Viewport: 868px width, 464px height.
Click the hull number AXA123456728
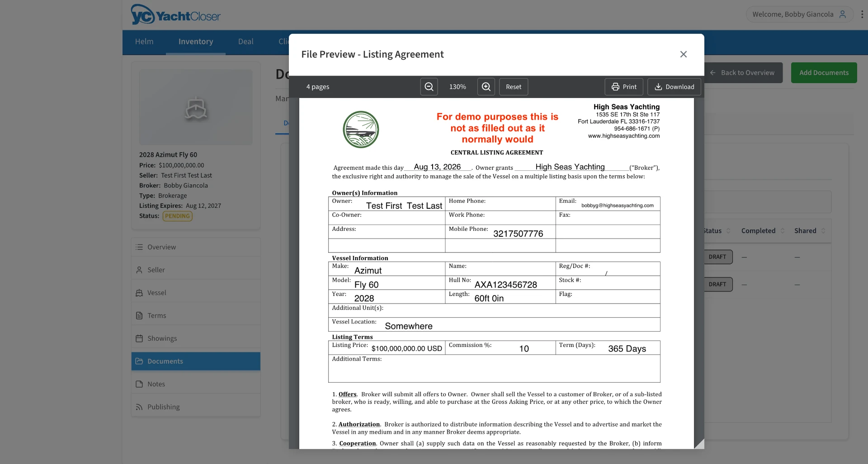coord(506,285)
